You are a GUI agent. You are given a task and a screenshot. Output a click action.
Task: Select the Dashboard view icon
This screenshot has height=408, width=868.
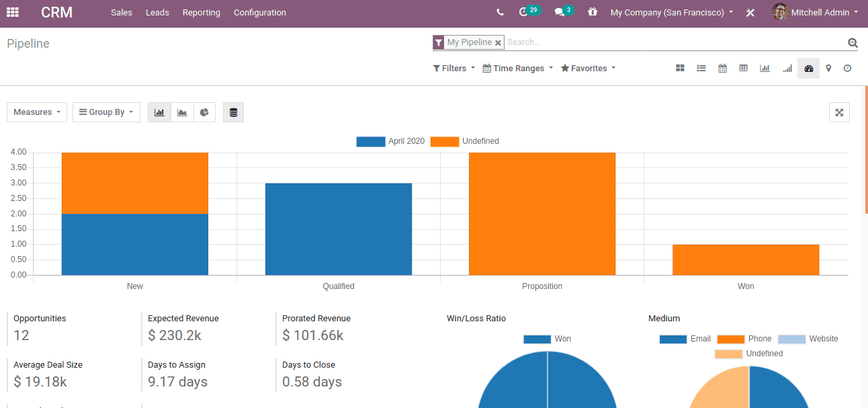point(808,68)
